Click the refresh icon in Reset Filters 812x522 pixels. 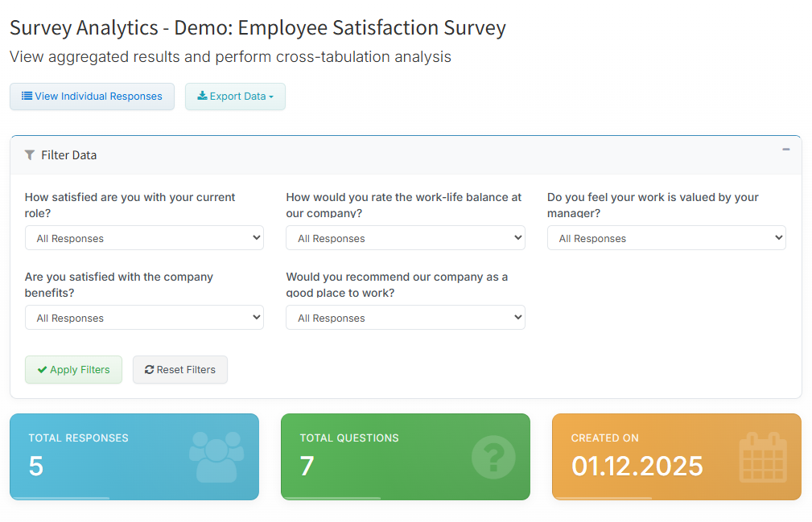[x=149, y=370]
